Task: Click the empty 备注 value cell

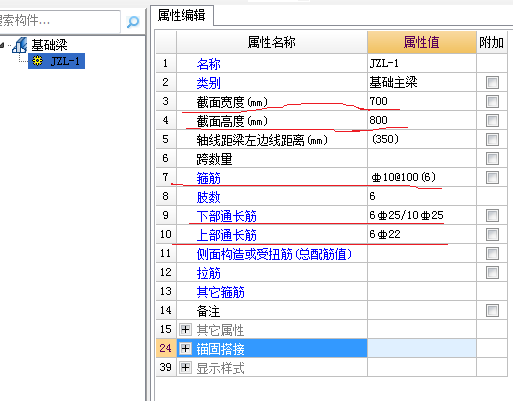Action: point(422,310)
